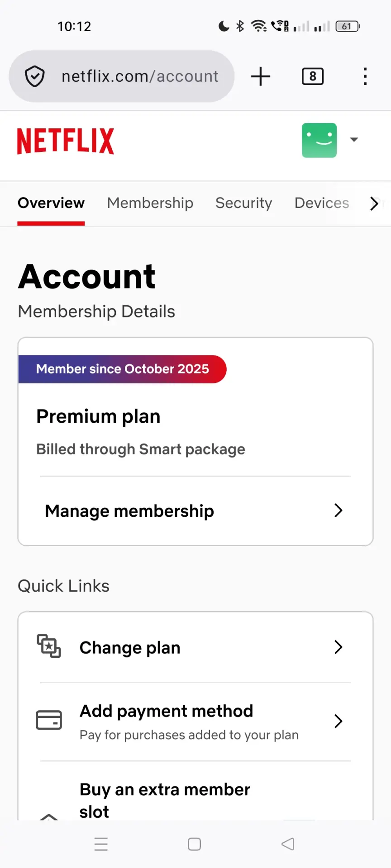Screen dimensions: 391x868
Task: Switch to the Security tab
Action: tap(244, 203)
